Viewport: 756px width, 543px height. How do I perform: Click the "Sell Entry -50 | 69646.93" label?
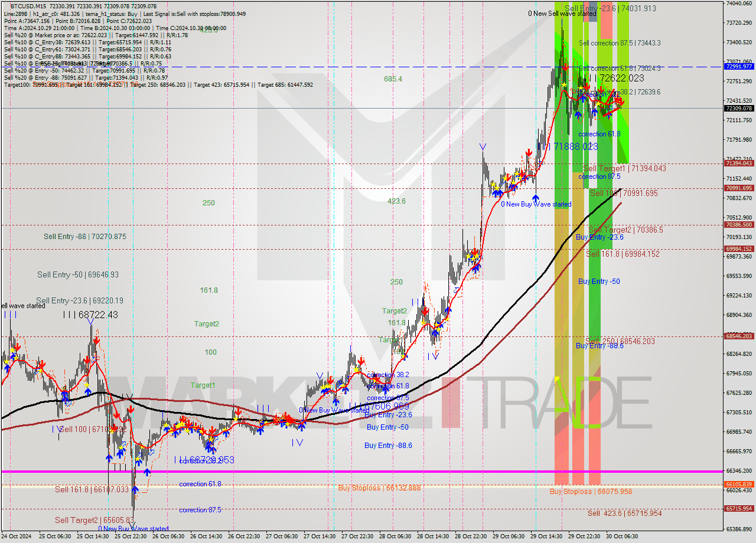pos(78,274)
